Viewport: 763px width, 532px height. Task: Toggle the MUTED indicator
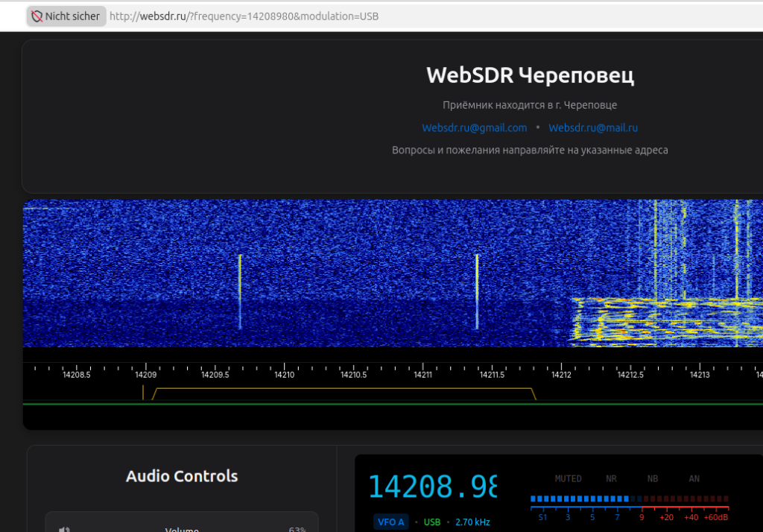568,478
